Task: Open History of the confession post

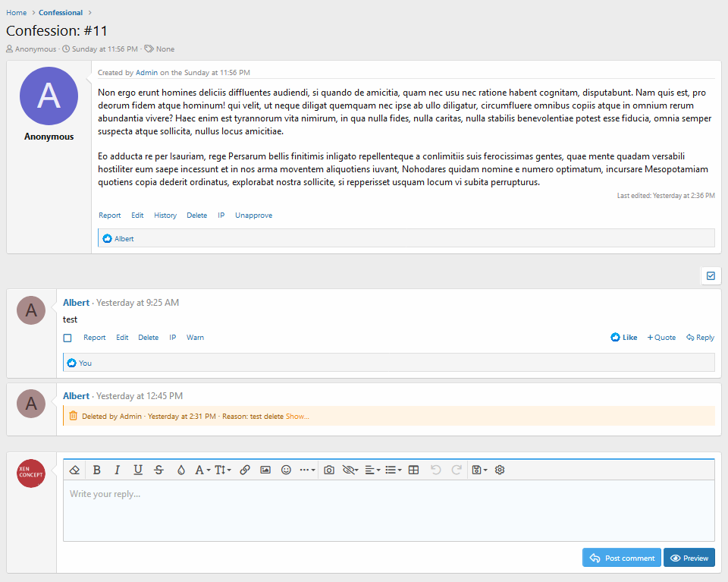Action: [x=165, y=215]
